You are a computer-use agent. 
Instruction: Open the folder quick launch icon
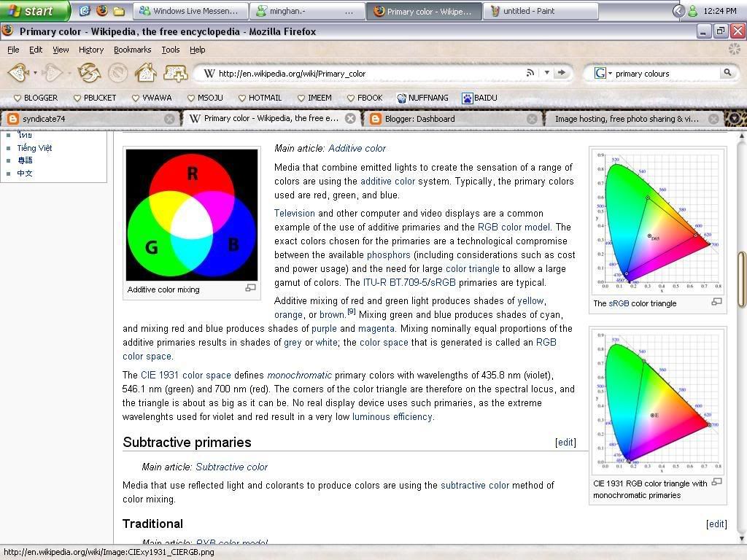(119, 11)
